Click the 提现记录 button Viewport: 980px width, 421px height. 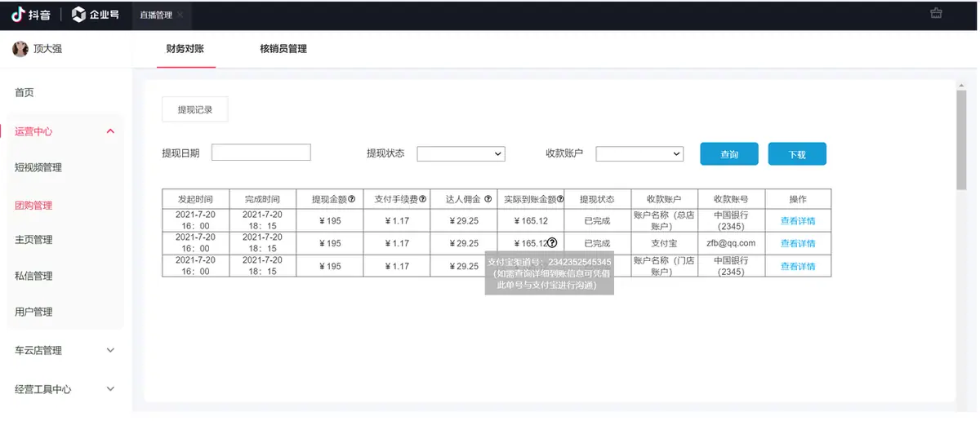(195, 109)
